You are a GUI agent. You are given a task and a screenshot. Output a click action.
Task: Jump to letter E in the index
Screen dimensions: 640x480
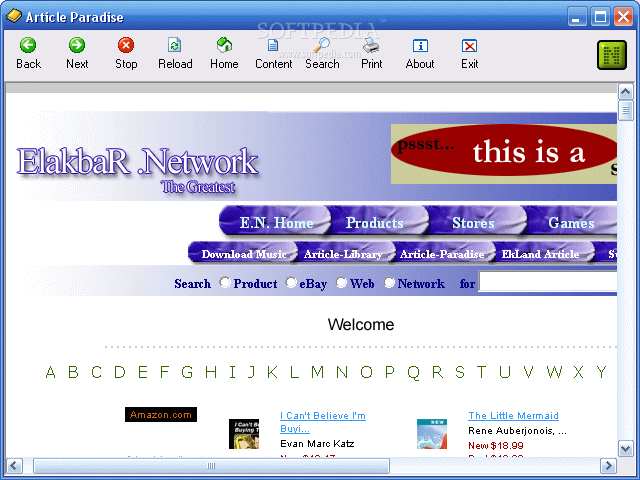pyautogui.click(x=142, y=372)
